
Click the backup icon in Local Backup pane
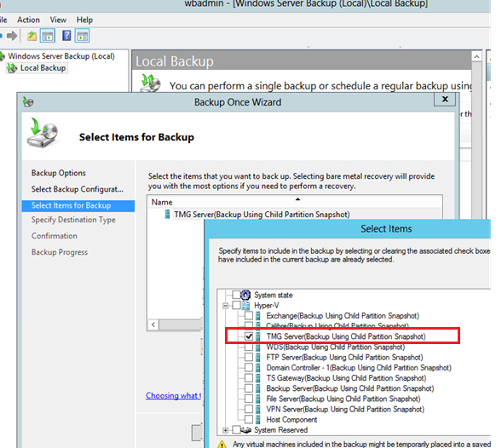150,83
